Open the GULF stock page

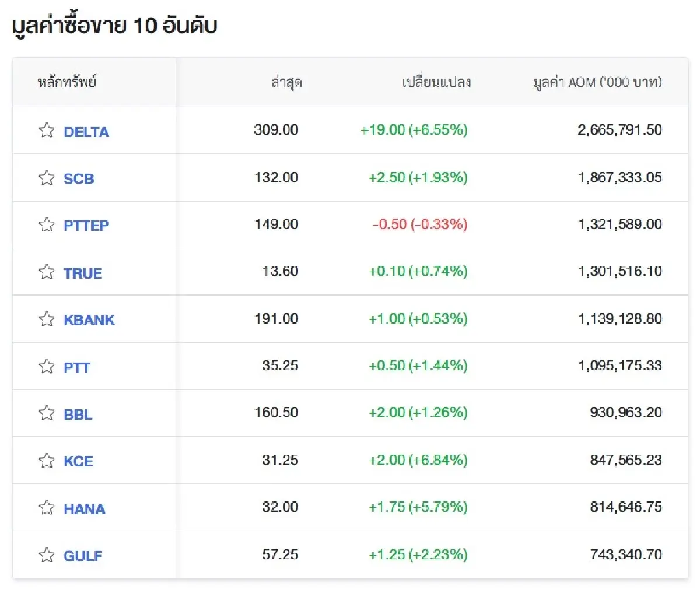pyautogui.click(x=82, y=556)
